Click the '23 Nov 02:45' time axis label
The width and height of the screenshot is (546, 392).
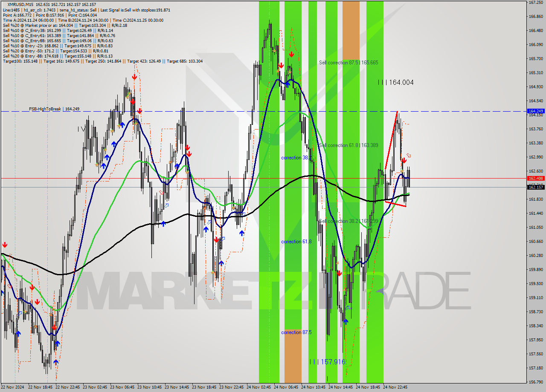pos(95,388)
